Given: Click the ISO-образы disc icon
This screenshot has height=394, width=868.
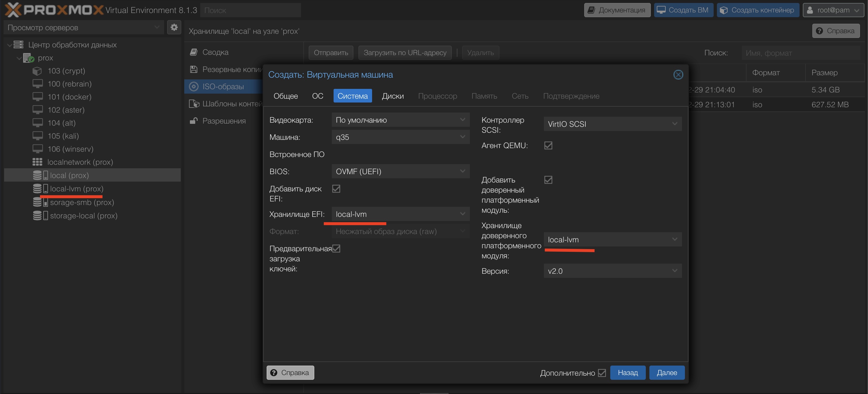Looking at the screenshot, I should coord(194,87).
